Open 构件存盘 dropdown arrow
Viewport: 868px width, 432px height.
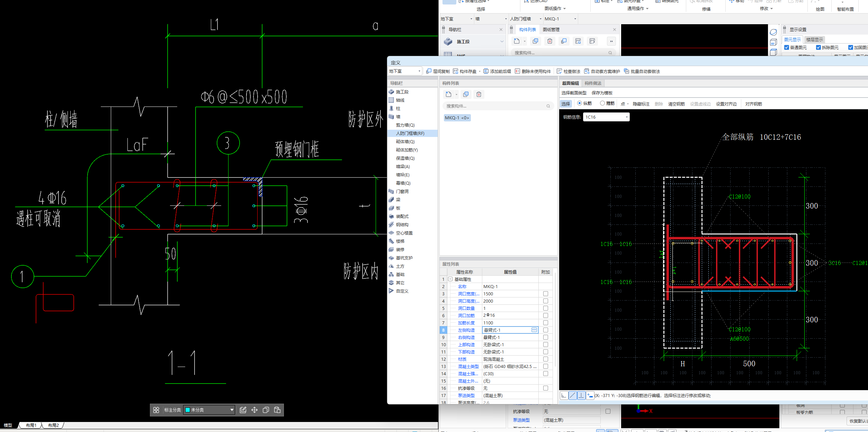click(x=480, y=71)
